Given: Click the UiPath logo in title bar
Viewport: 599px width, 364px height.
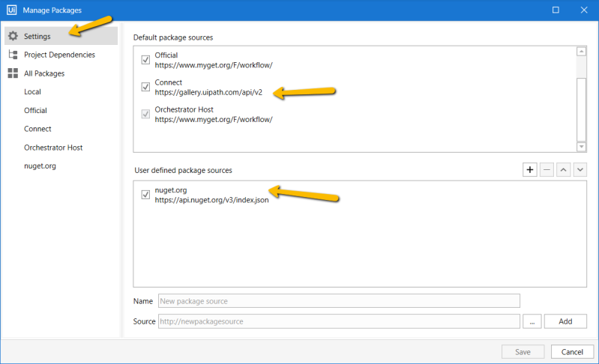Looking at the screenshot, I should pyautogui.click(x=12, y=10).
